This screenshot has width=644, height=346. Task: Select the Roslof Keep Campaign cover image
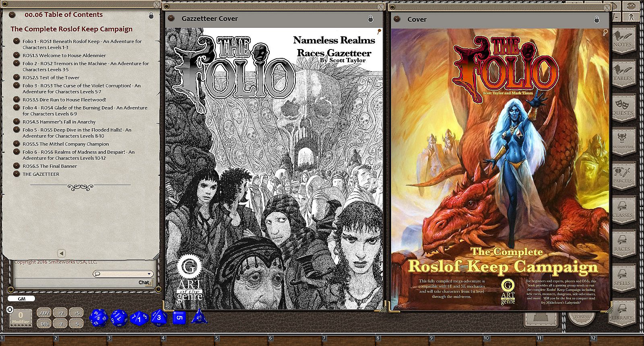point(500,169)
